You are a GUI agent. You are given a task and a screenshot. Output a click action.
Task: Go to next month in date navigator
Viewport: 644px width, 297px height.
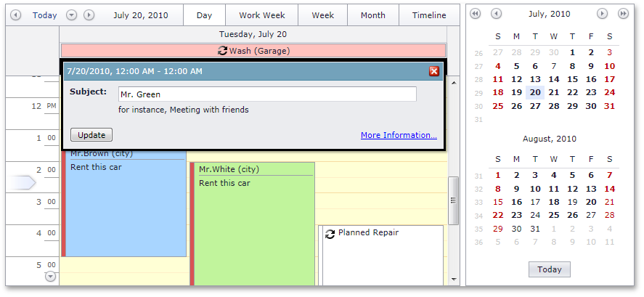click(x=602, y=14)
